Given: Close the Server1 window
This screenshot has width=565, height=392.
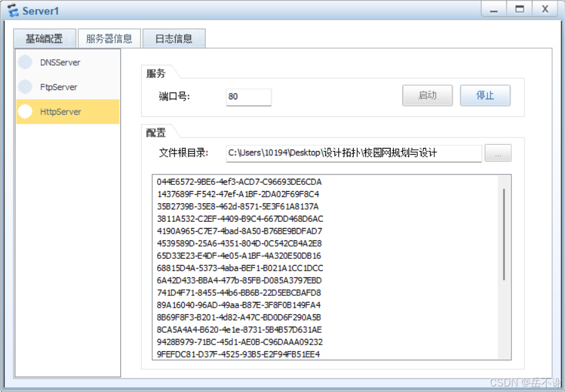Looking at the screenshot, I should point(545,9).
